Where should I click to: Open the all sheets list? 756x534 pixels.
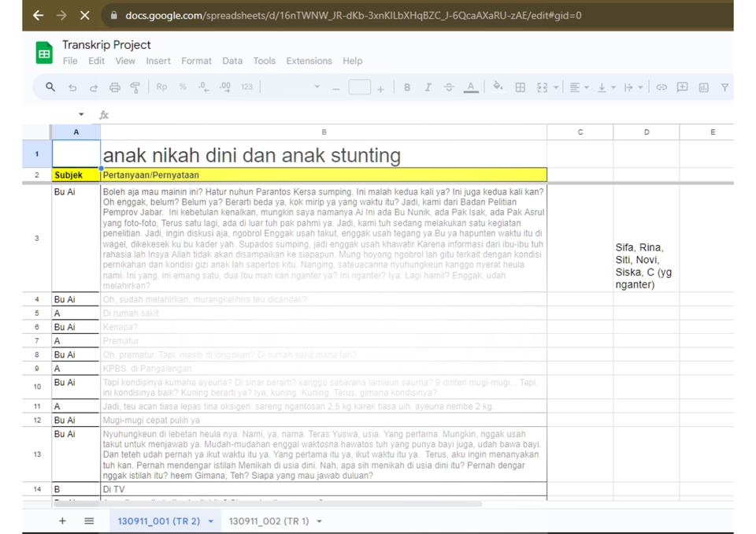click(x=88, y=521)
